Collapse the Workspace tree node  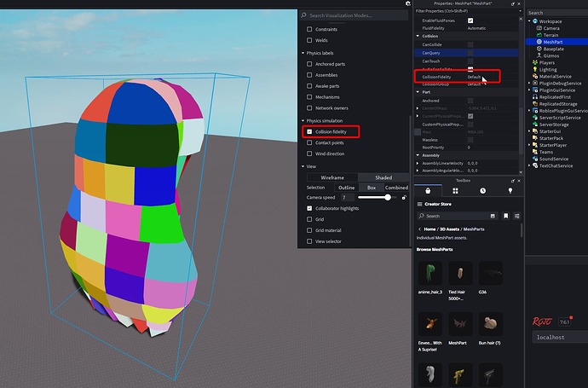[529, 21]
